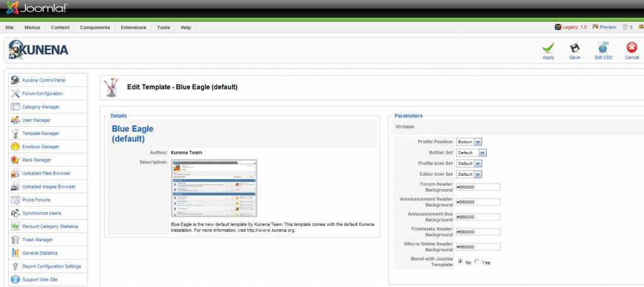
Task: Open the Extensions menu
Action: pyautogui.click(x=133, y=28)
